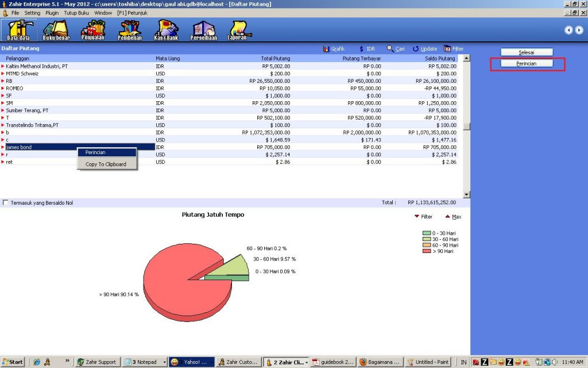Click the left navigation arrow icon

(x=568, y=30)
